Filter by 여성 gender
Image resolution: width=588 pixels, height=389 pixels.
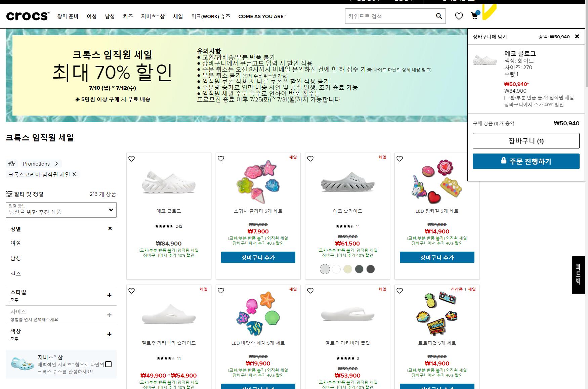point(16,243)
